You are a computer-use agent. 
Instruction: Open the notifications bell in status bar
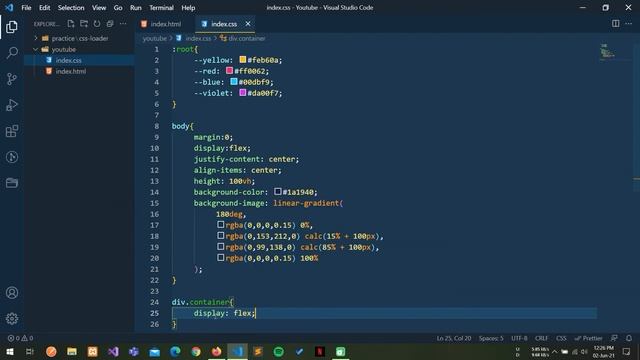point(629,338)
